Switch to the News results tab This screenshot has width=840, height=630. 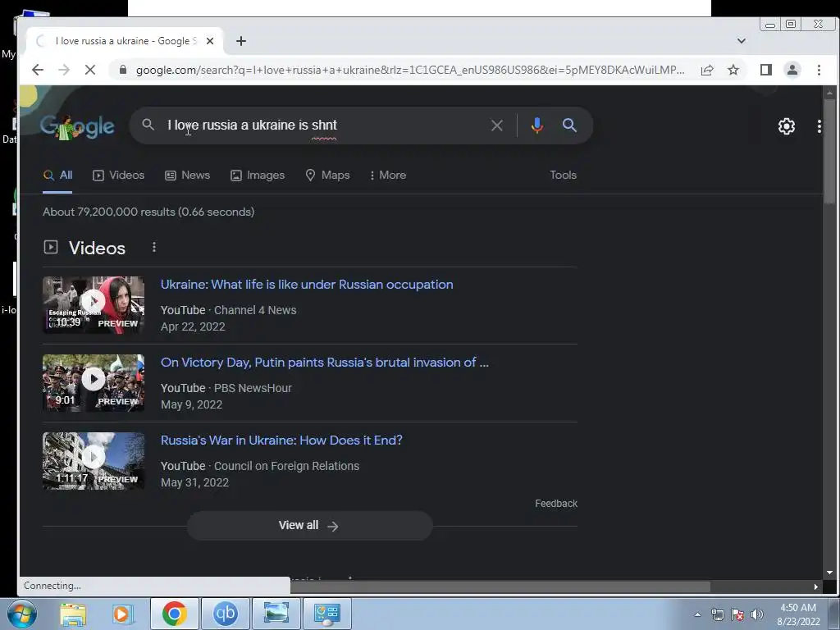click(x=188, y=176)
